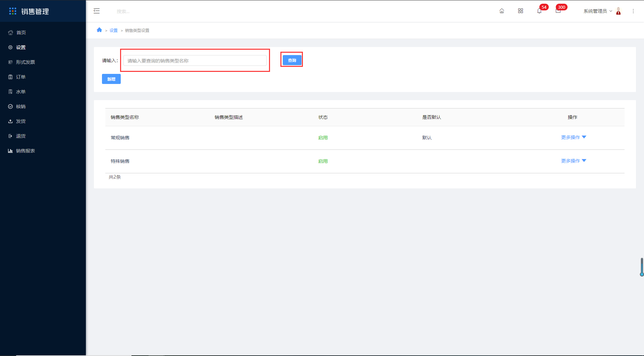Viewport: 644px width, 356px height.
Task: Click the 状态 column header
Action: (323, 117)
